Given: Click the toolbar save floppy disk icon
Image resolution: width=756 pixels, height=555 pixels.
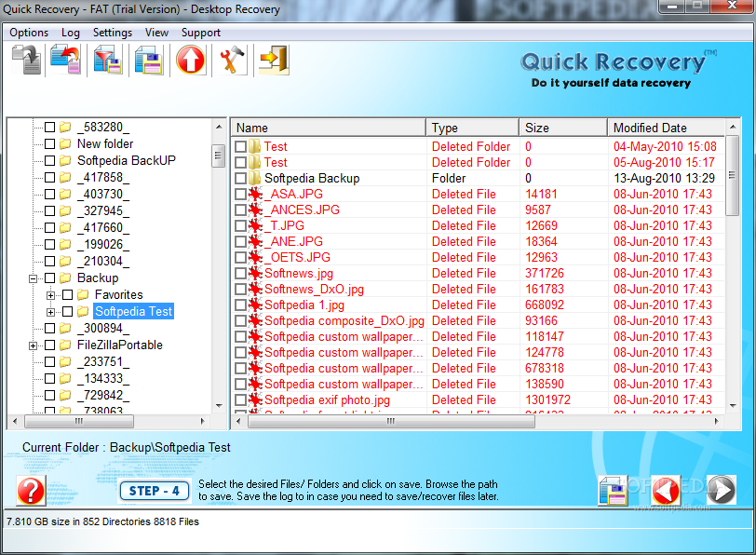Looking at the screenshot, I should pyautogui.click(x=149, y=60).
